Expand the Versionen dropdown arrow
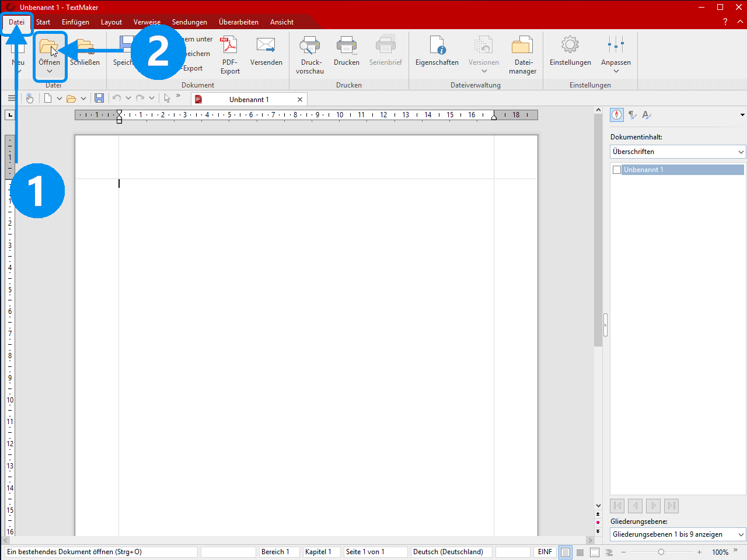This screenshot has width=747, height=560. point(484,71)
